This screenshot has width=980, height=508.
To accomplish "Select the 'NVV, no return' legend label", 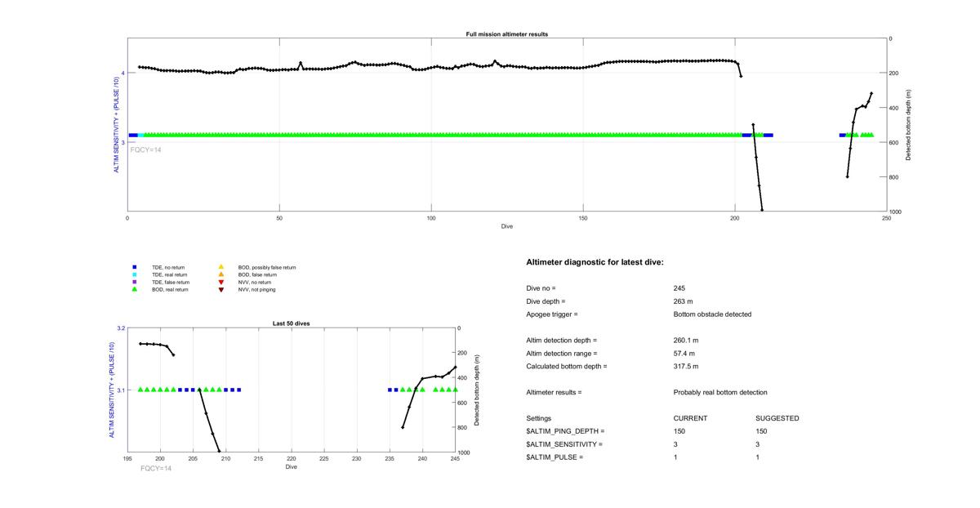I will (x=256, y=282).
